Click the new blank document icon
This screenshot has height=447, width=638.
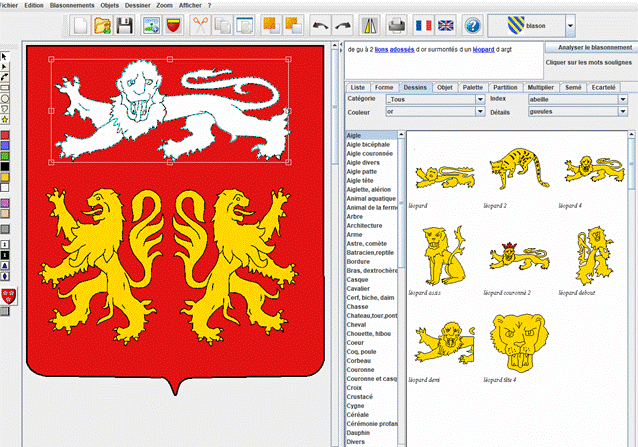(83, 24)
